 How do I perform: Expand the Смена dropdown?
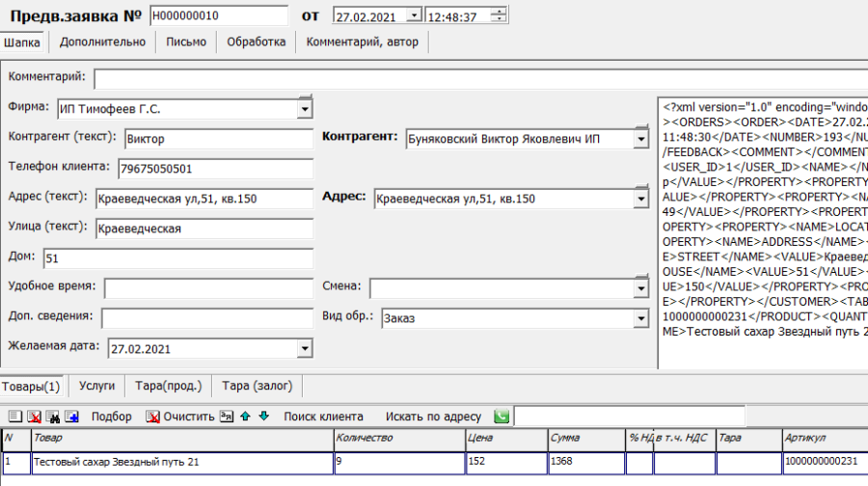[x=640, y=288]
